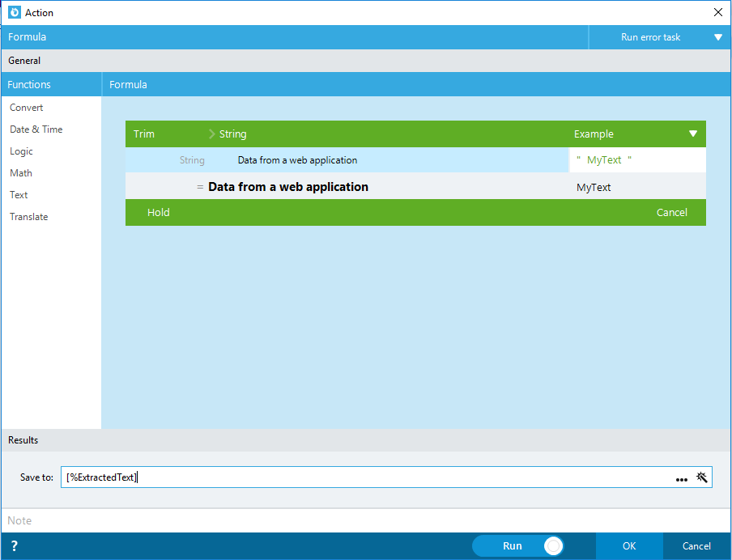Image resolution: width=732 pixels, height=560 pixels.
Task: Expand the Example dropdown arrow
Action: click(x=693, y=134)
